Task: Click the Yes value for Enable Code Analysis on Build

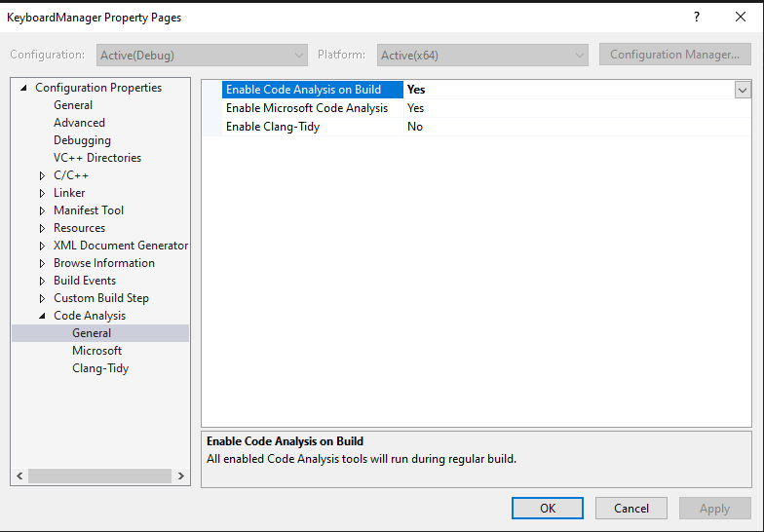Action: 416,90
